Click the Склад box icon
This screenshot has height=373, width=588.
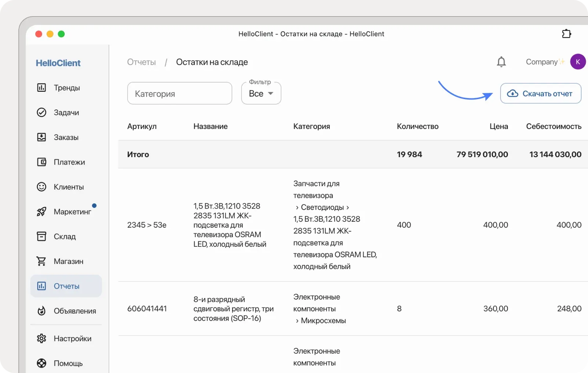point(42,236)
